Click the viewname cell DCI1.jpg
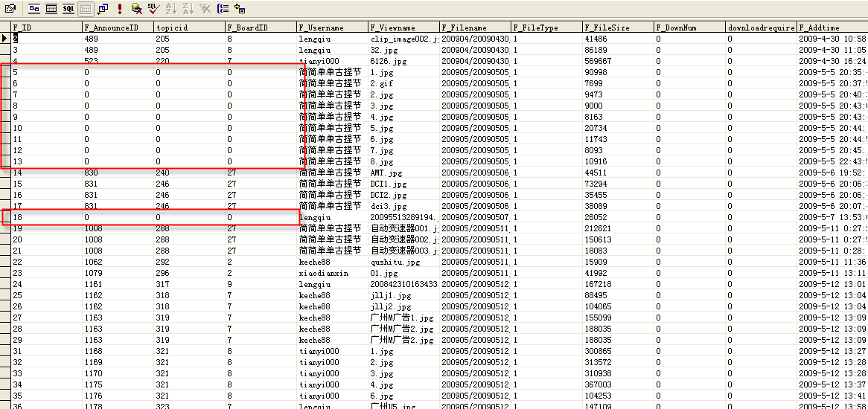 [x=403, y=184]
